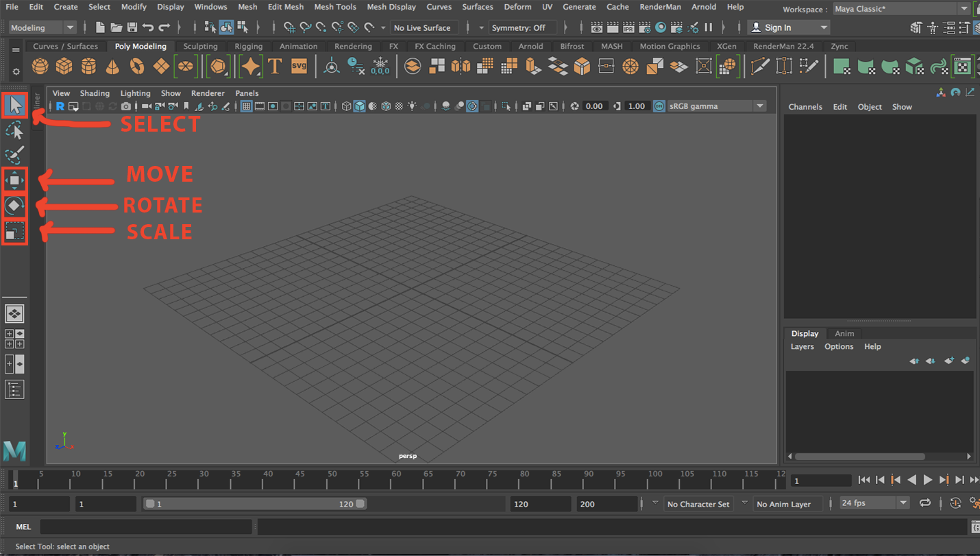This screenshot has height=556, width=980.
Task: Open the 24 fps dropdown
Action: pos(873,503)
